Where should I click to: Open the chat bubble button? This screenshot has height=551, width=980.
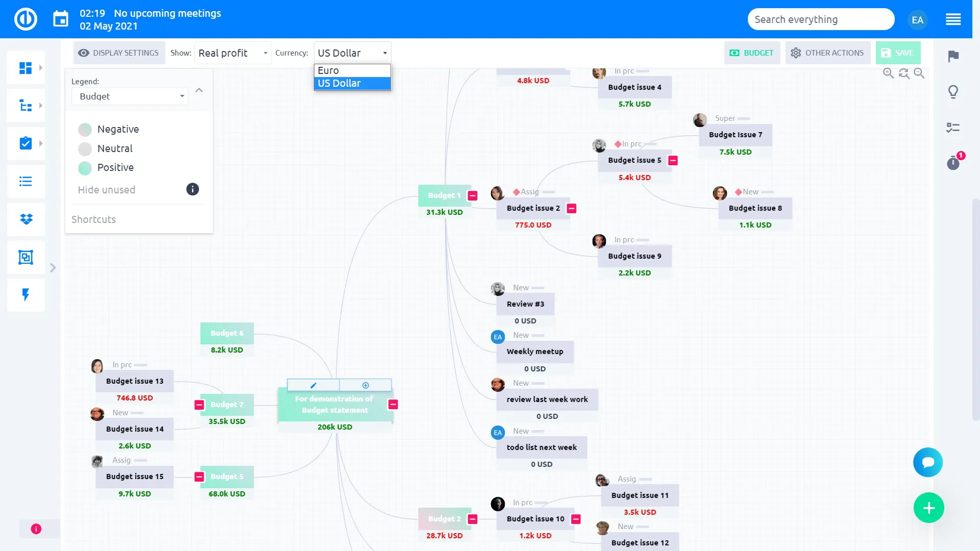coord(928,462)
